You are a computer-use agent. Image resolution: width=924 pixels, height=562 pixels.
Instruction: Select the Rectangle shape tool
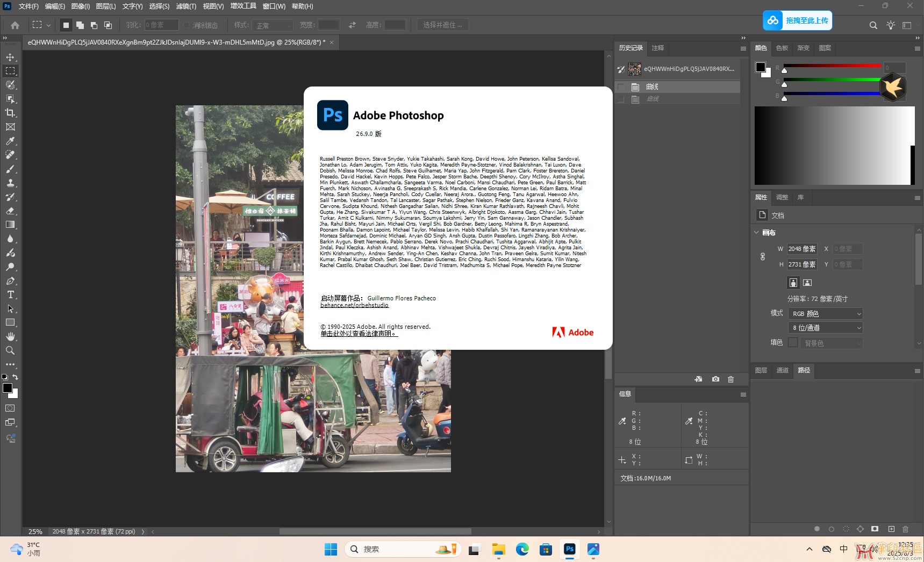(10, 322)
